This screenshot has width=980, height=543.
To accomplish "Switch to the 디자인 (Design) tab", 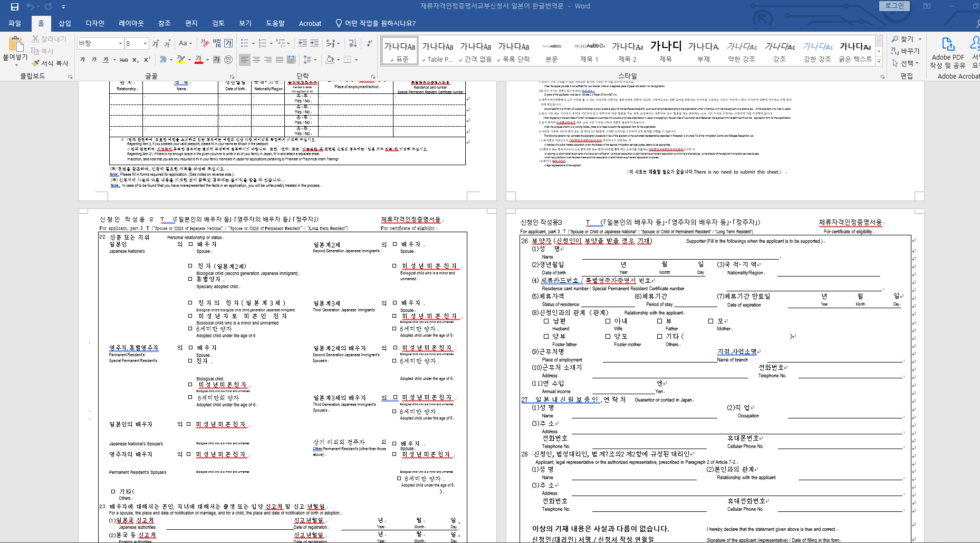I will pos(95,23).
